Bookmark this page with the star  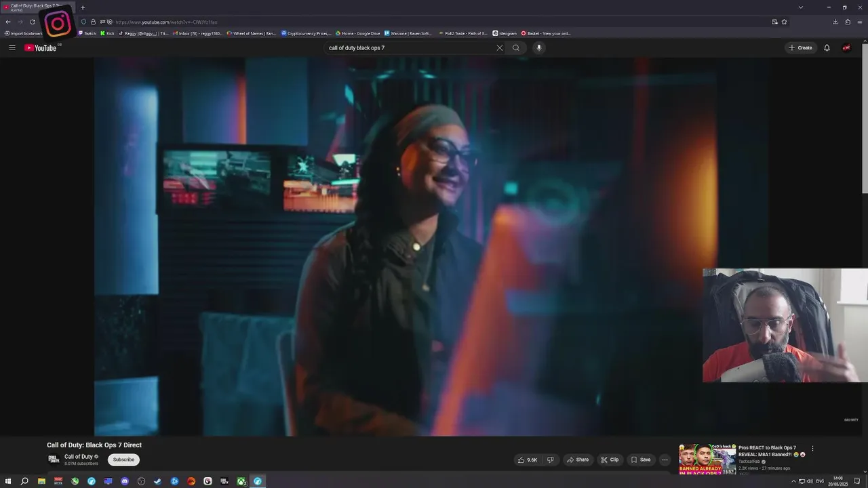pyautogui.click(x=785, y=22)
